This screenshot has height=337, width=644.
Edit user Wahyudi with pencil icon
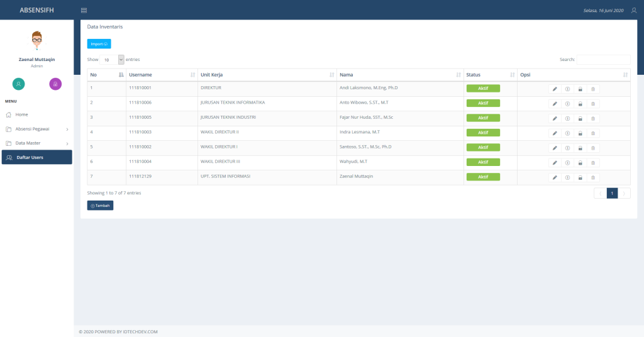click(x=555, y=163)
